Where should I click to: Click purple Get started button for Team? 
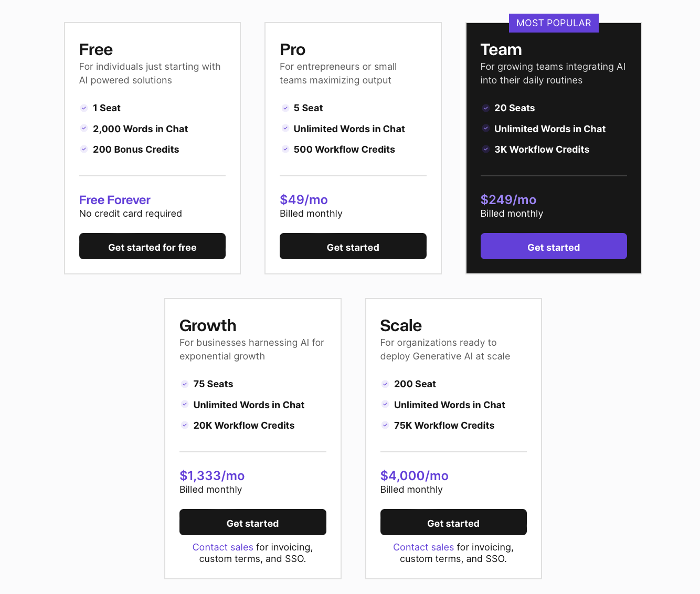point(554,246)
